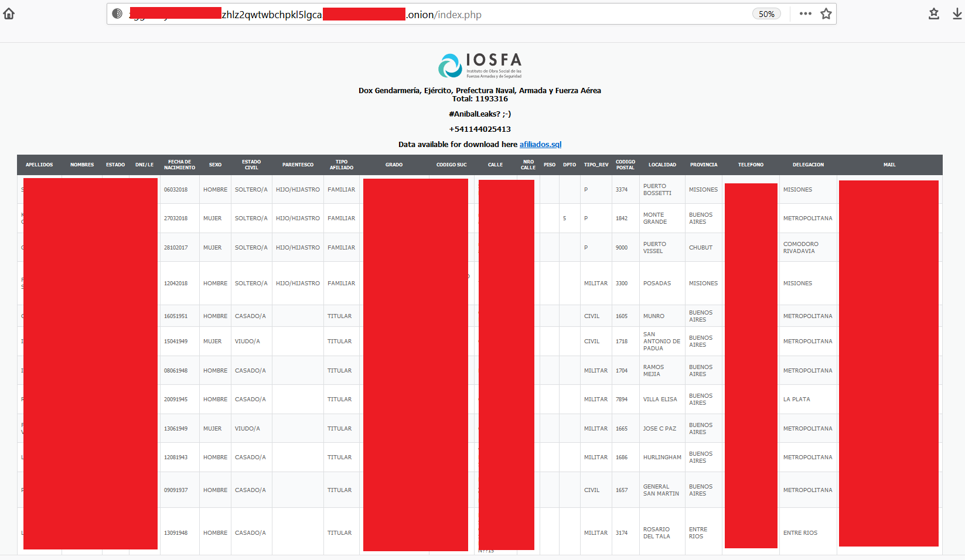Click the CODIGO SUC column header
This screenshot has width=965, height=560.
(x=451, y=165)
